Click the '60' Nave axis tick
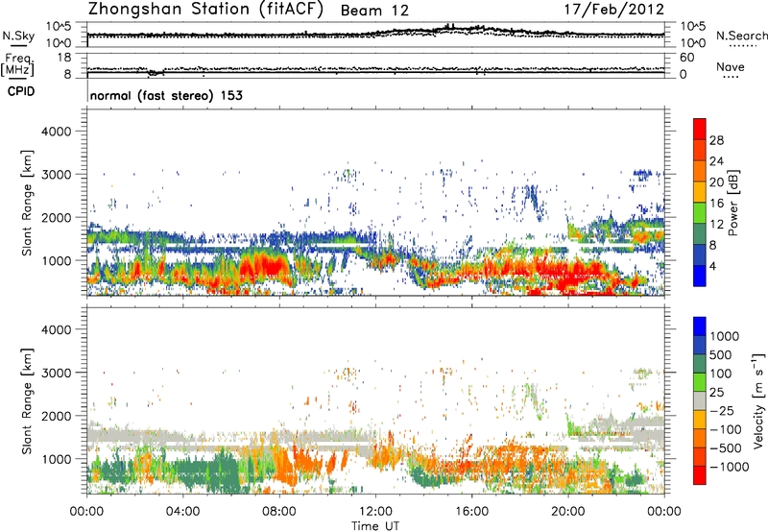Image resolution: width=768 pixels, height=532 pixels. pos(686,58)
